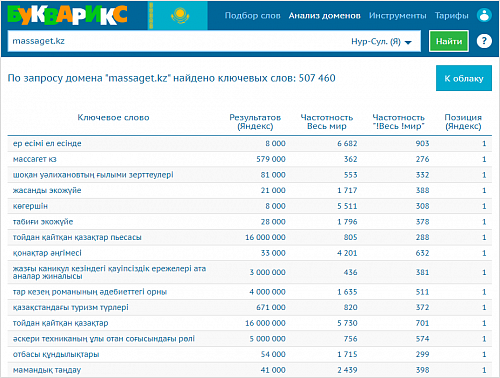The image size is (500, 378).
Task: Sort by Позиция (Яндекс) column header
Action: pos(463,122)
